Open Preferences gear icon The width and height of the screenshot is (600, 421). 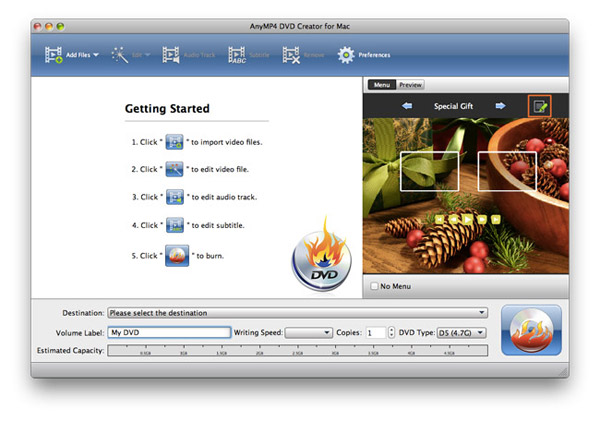[x=346, y=54]
